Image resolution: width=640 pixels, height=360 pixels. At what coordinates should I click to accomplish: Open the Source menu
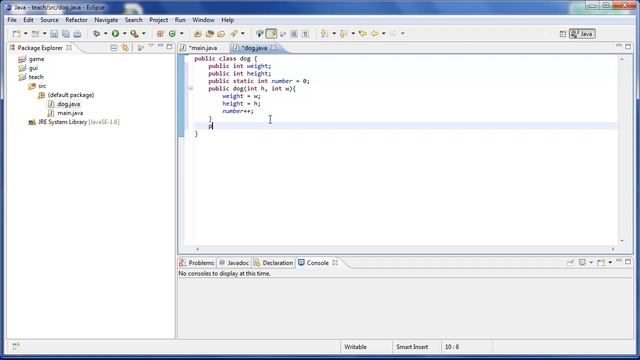pyautogui.click(x=49, y=20)
